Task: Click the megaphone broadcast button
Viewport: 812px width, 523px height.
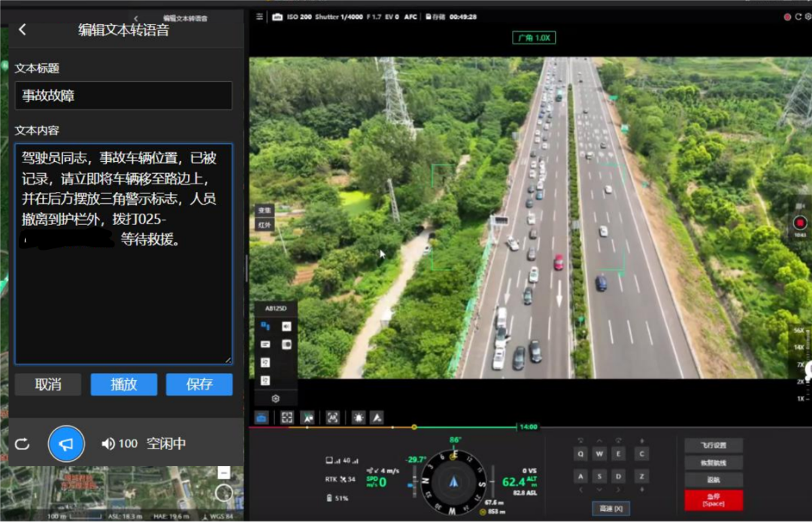Action: click(x=66, y=444)
